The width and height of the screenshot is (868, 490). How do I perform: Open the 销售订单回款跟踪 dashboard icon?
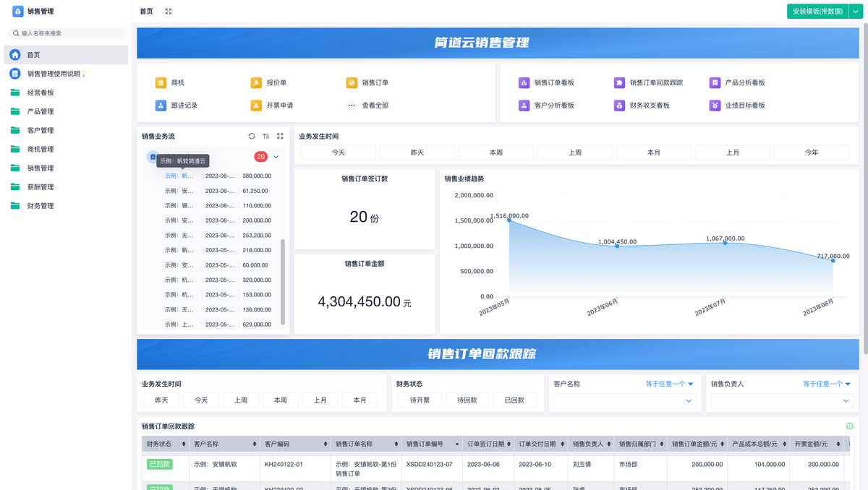(620, 82)
